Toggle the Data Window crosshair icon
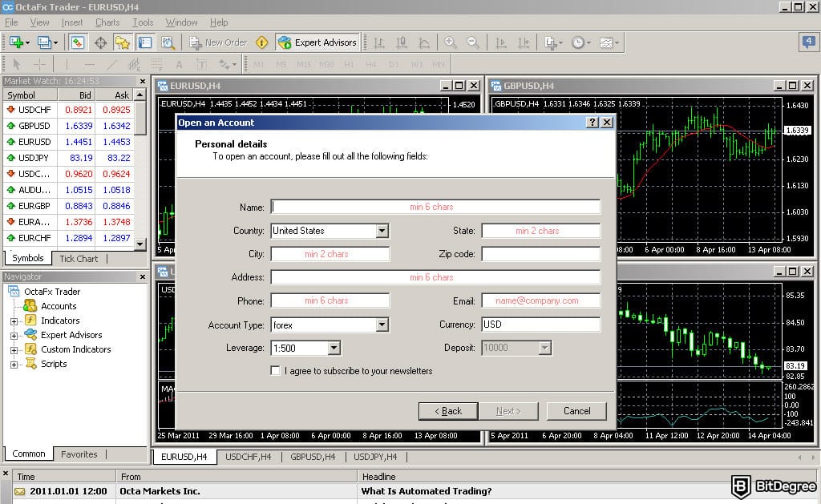This screenshot has width=821, height=504. click(x=100, y=42)
